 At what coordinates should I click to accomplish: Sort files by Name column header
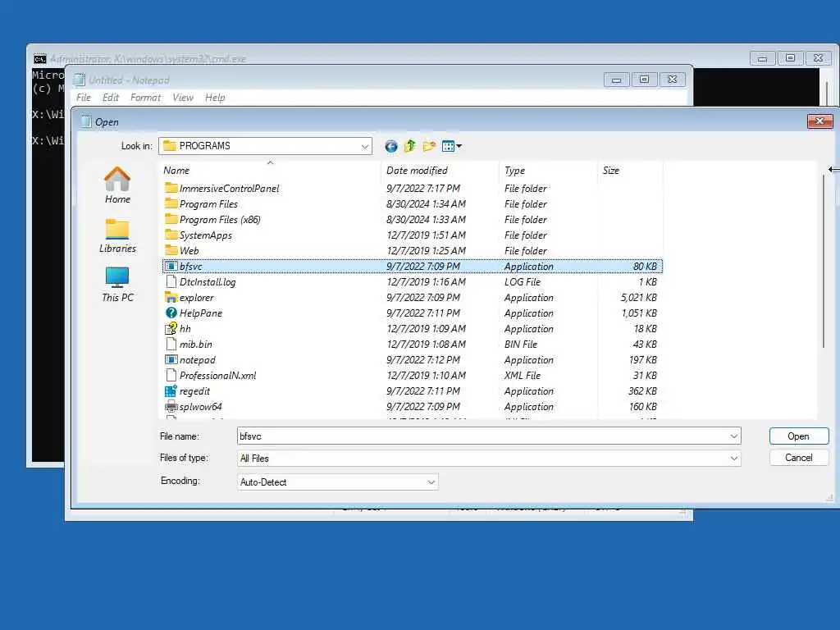click(x=271, y=171)
